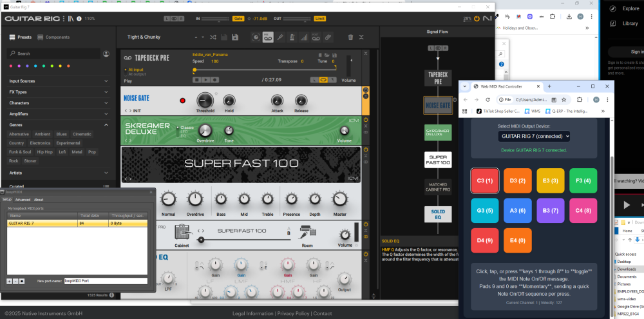This screenshot has width=644, height=319.
Task: Select the At output radio option
Action: pyautogui.click(x=137, y=74)
